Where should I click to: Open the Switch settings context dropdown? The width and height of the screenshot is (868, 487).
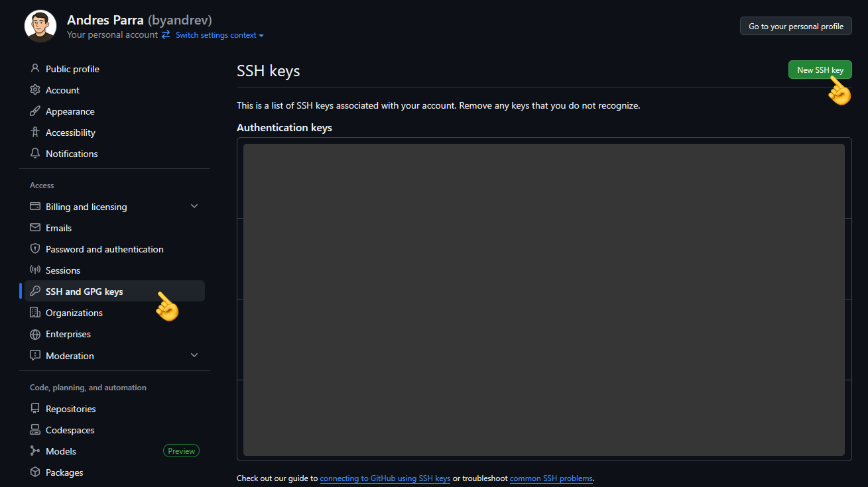(219, 34)
